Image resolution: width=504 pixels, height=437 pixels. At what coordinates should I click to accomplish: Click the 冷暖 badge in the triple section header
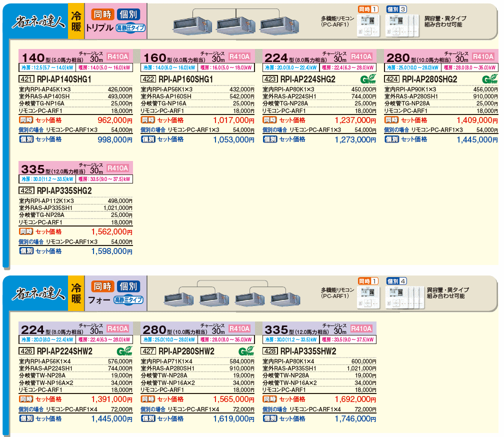click(76, 21)
